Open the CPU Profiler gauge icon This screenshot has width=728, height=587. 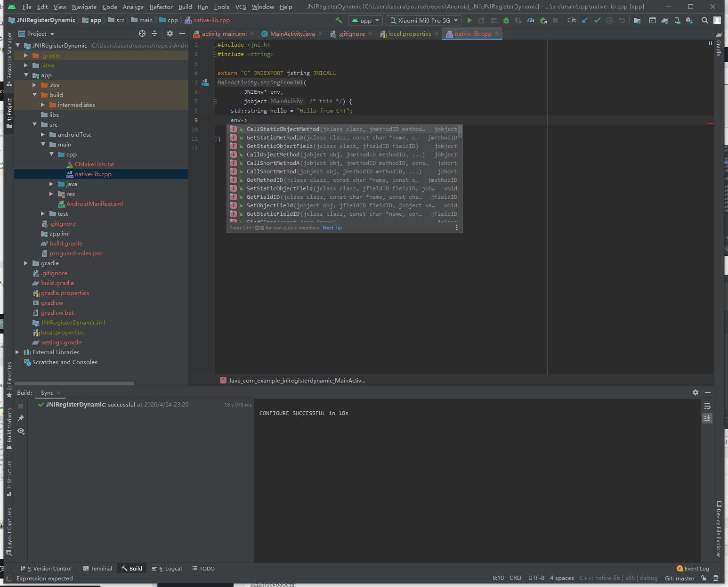pos(531,20)
